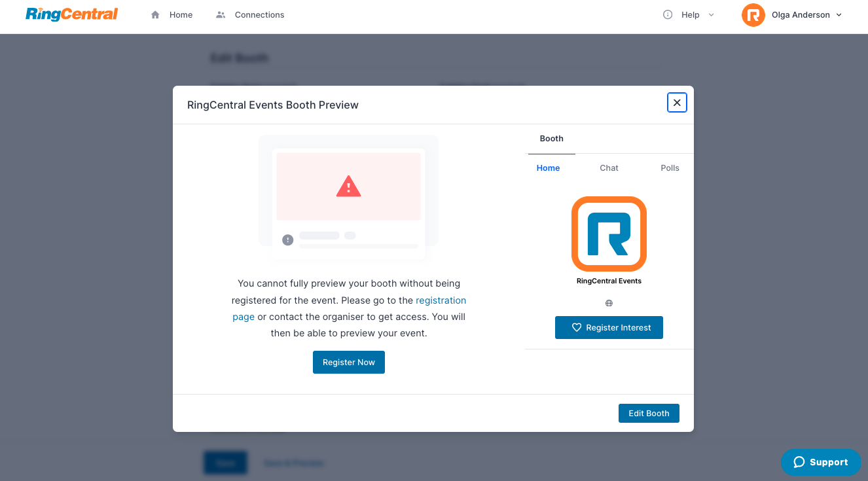This screenshot has width=868, height=481.
Task: Click the Edit Booth button
Action: click(649, 414)
